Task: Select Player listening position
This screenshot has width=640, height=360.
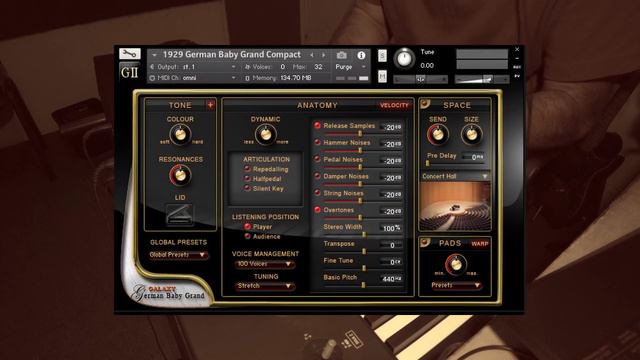Action: (x=247, y=227)
